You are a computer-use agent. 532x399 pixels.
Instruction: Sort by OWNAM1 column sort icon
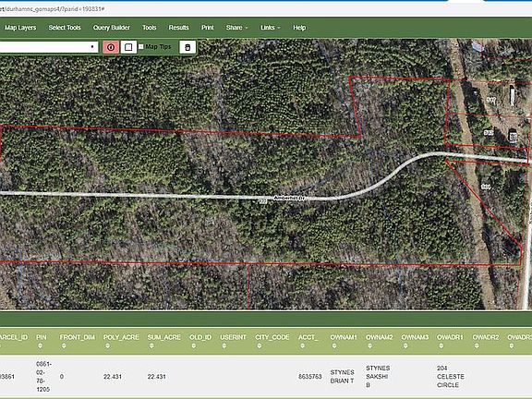(x=334, y=345)
